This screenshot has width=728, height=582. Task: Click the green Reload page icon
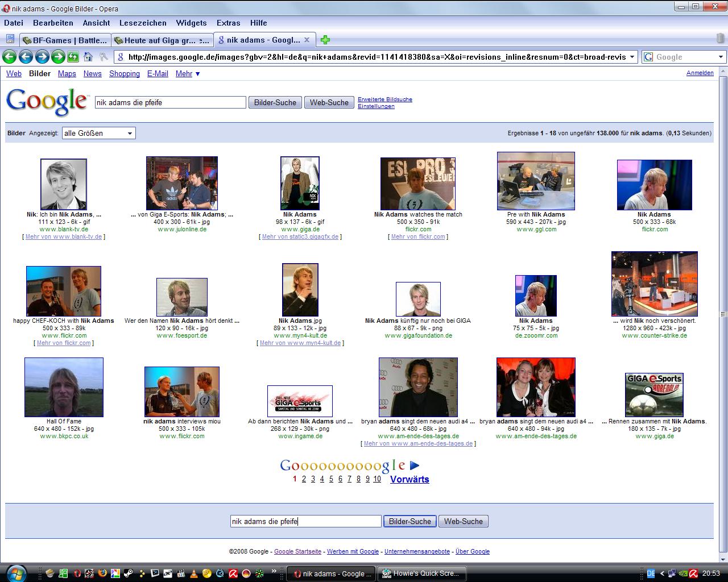tap(73, 57)
